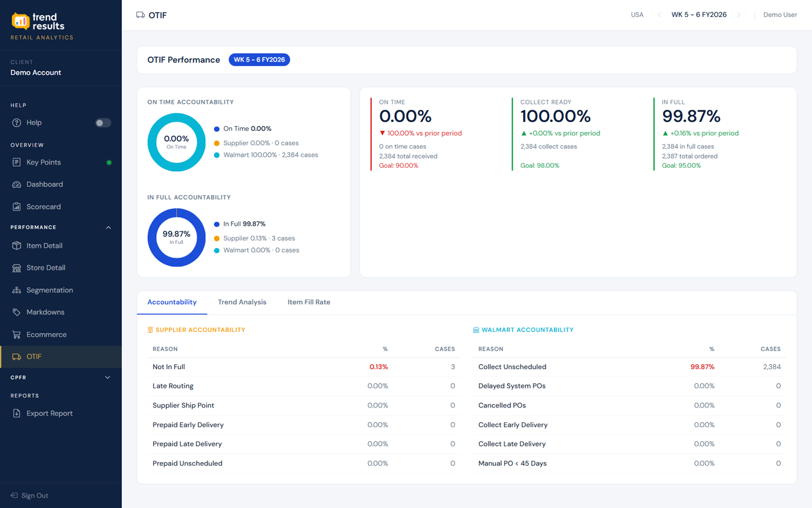Click the On Time donut chart

(176, 142)
